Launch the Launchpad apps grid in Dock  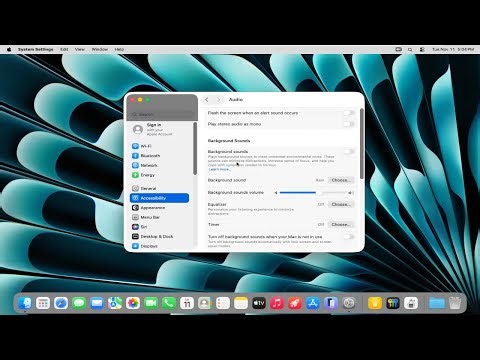43,303
